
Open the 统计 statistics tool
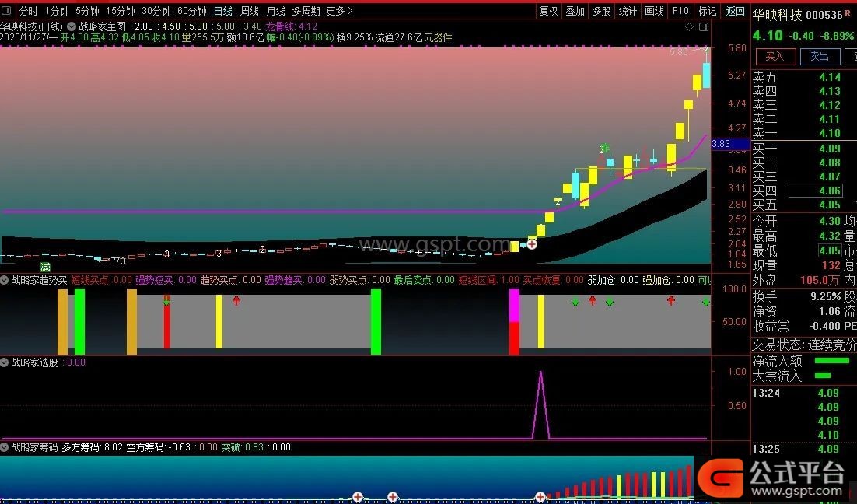pyautogui.click(x=628, y=11)
